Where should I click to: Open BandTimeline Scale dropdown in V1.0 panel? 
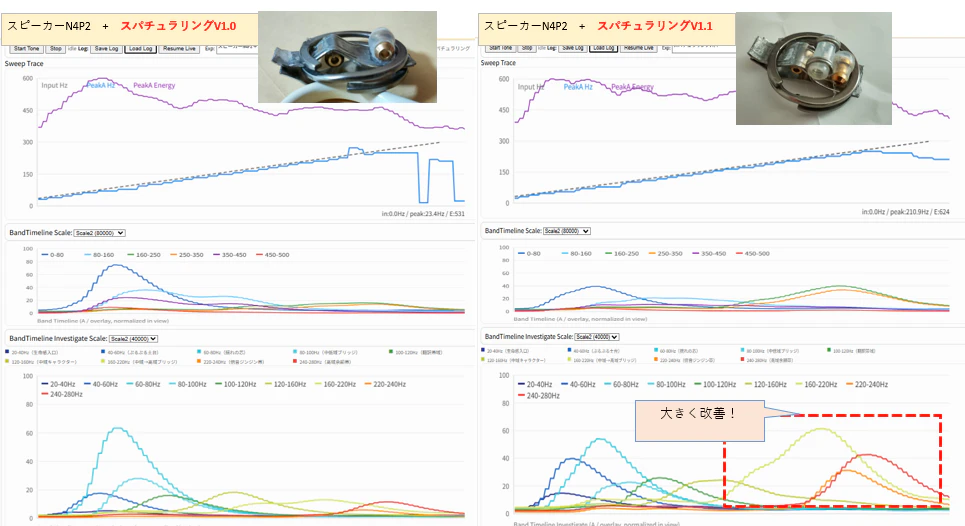coord(100,233)
